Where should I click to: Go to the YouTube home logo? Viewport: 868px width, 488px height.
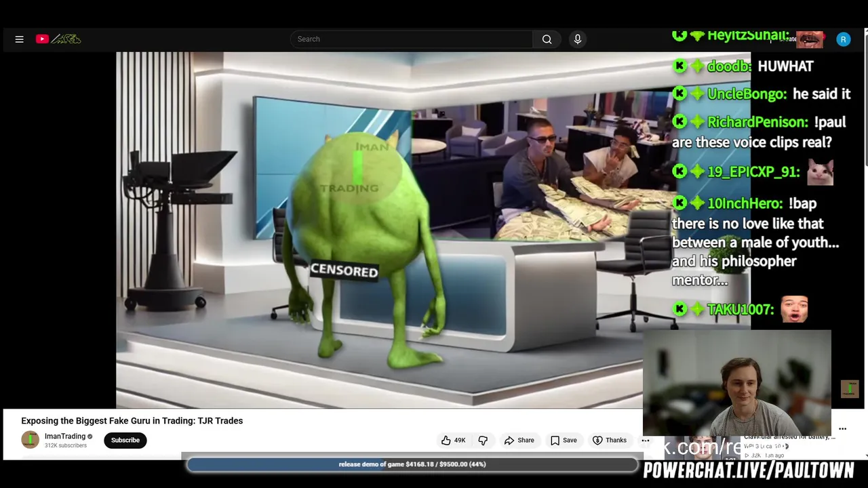pos(58,39)
